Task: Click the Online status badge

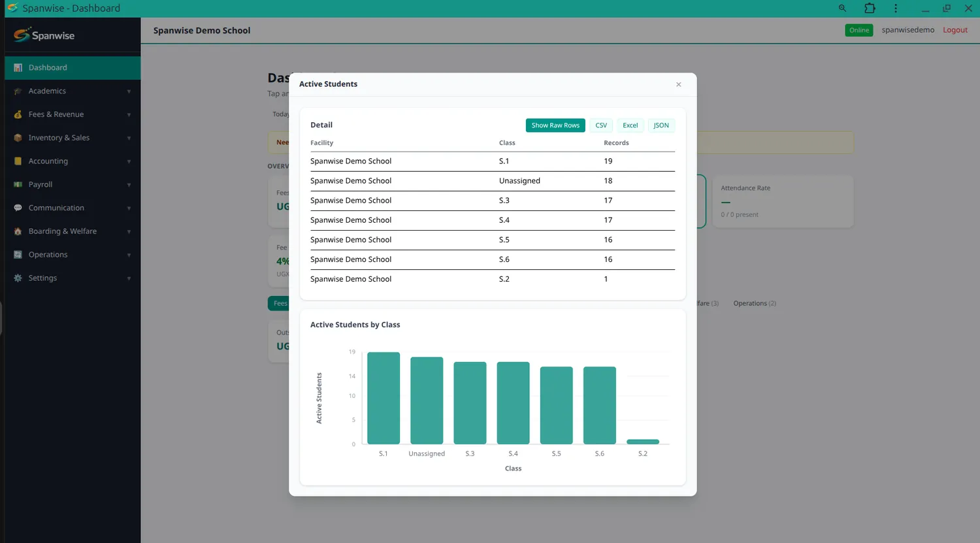Action: (x=859, y=30)
